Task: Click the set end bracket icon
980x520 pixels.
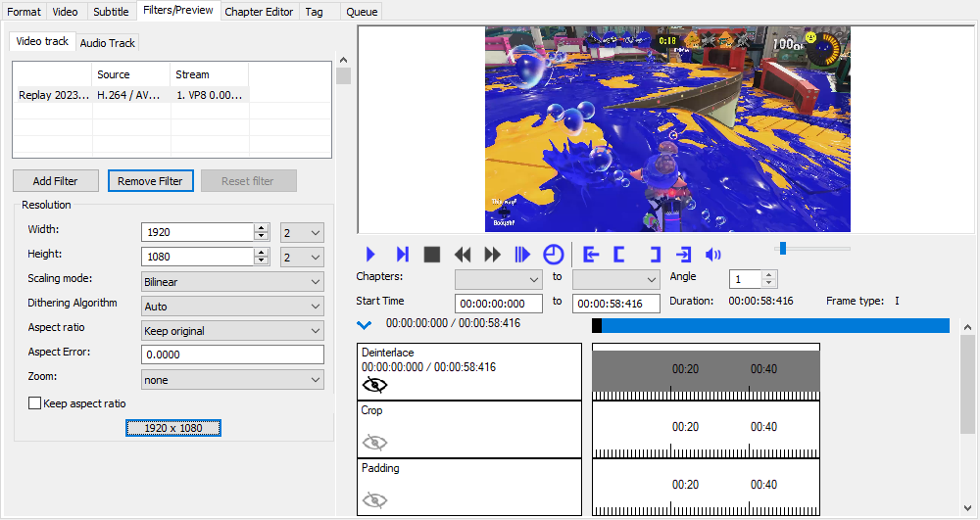Action: point(654,255)
